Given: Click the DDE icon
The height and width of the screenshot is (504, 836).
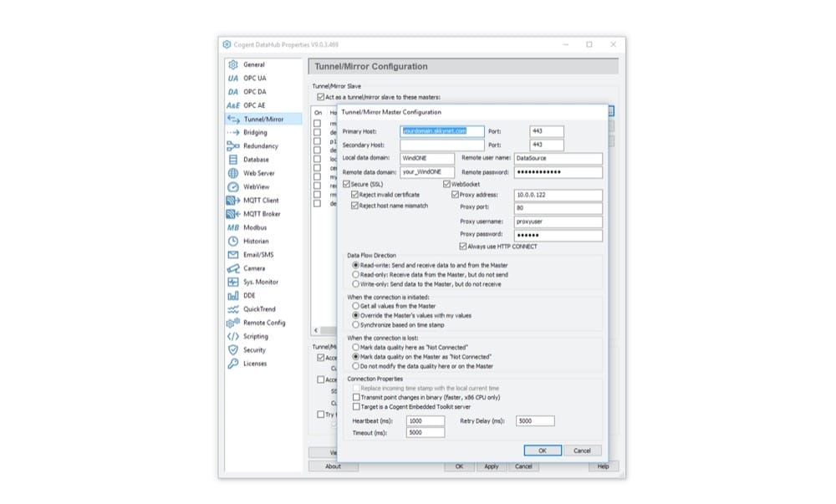Looking at the screenshot, I should point(233,296).
